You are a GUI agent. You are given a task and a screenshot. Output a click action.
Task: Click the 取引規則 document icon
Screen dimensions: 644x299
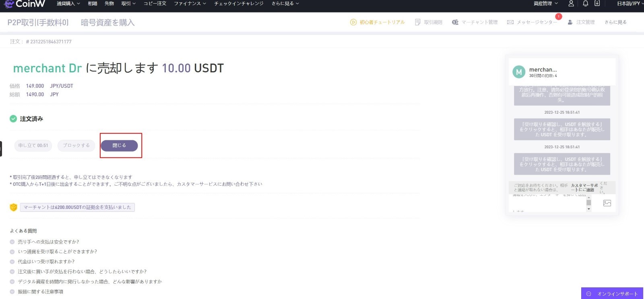[x=418, y=22]
